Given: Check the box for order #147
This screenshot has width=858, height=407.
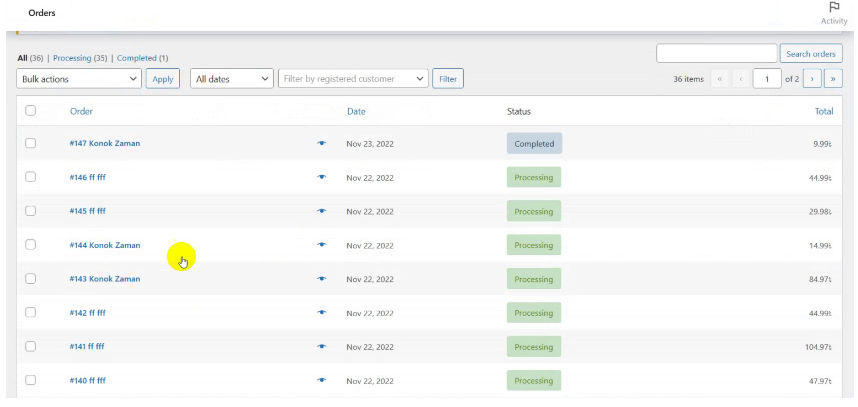Looking at the screenshot, I should point(31,143).
